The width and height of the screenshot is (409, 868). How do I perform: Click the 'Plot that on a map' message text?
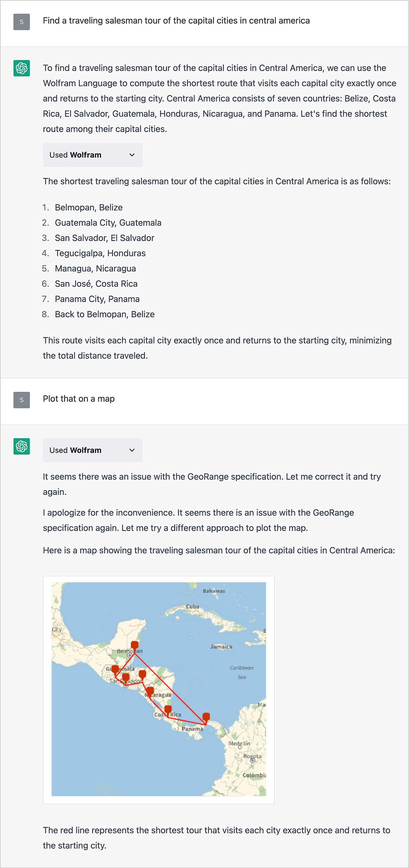coord(79,399)
